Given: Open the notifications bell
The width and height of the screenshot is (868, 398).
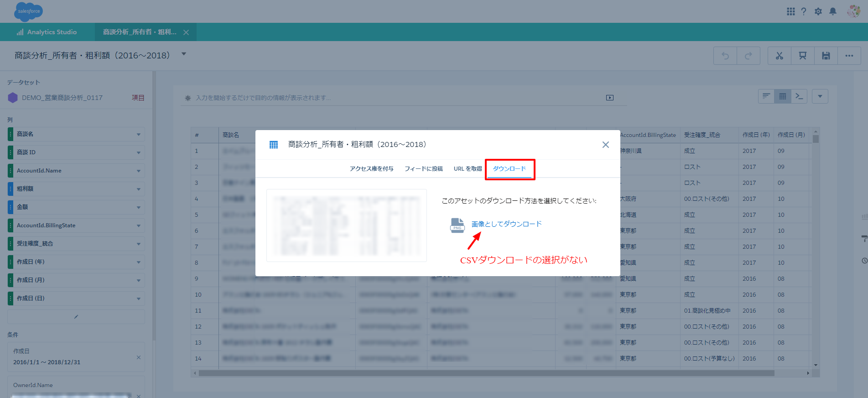Looking at the screenshot, I should 832,11.
